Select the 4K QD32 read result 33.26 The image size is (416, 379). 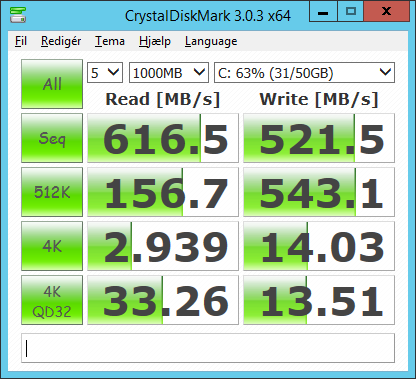point(163,300)
